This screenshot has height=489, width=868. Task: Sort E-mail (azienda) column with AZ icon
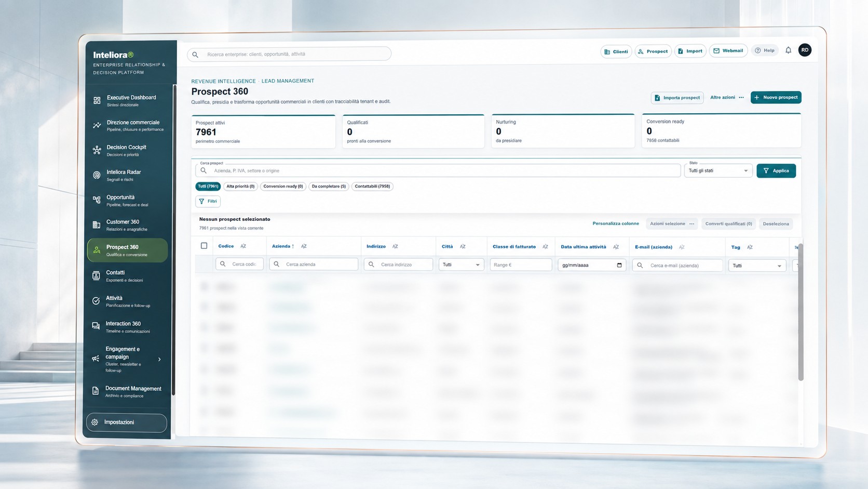coord(682,247)
